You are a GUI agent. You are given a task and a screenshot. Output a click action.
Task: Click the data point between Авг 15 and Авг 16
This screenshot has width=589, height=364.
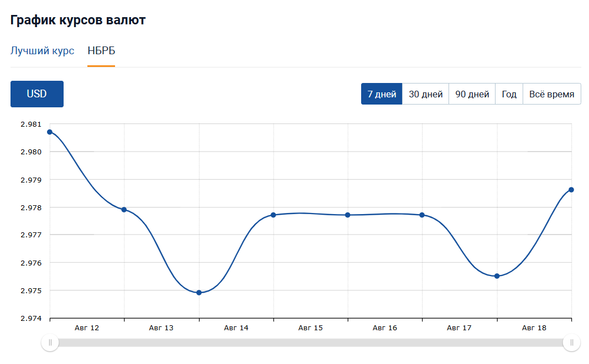pyautogui.click(x=348, y=215)
